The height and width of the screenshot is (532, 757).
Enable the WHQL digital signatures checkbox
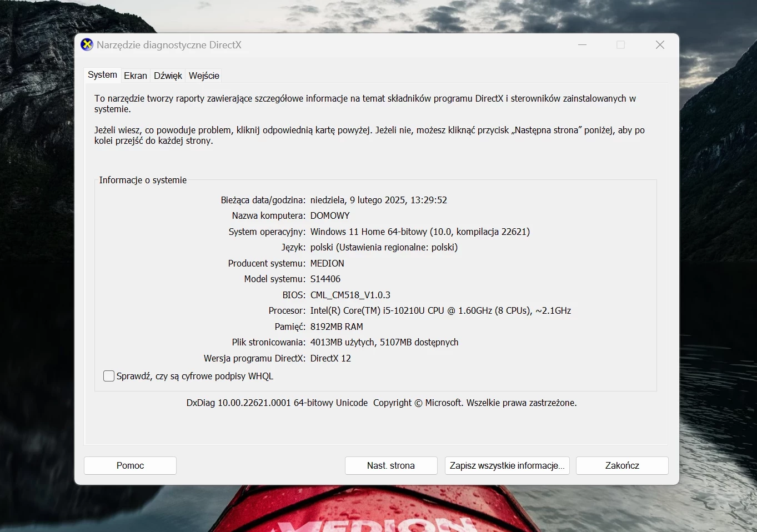109,376
